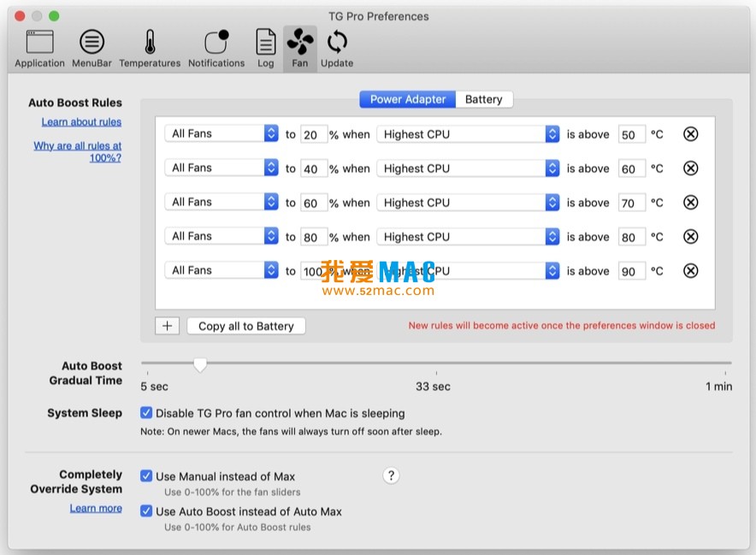
Task: Open Highest CPU dropdown in 60 °C rule
Action: pos(468,168)
